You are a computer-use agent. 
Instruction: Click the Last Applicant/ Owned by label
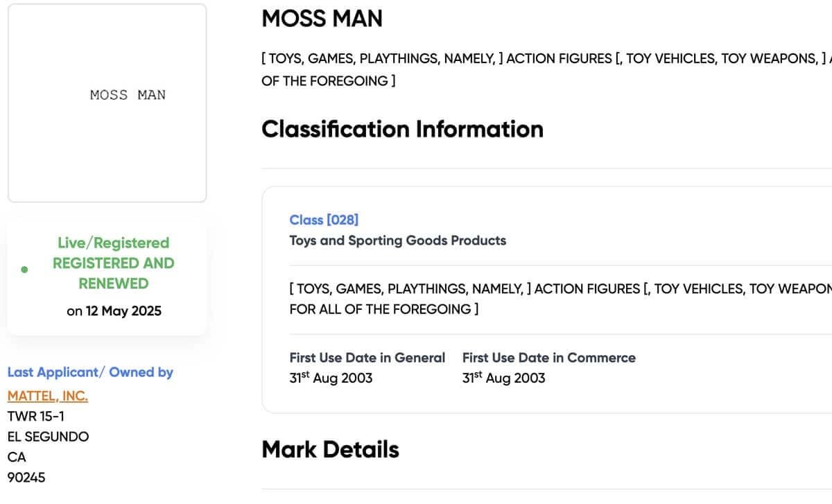pyautogui.click(x=90, y=372)
